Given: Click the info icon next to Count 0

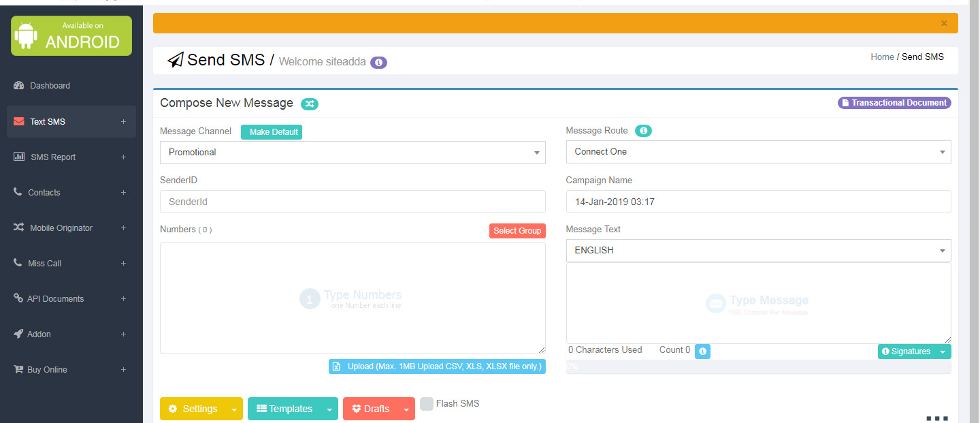Looking at the screenshot, I should (702, 351).
